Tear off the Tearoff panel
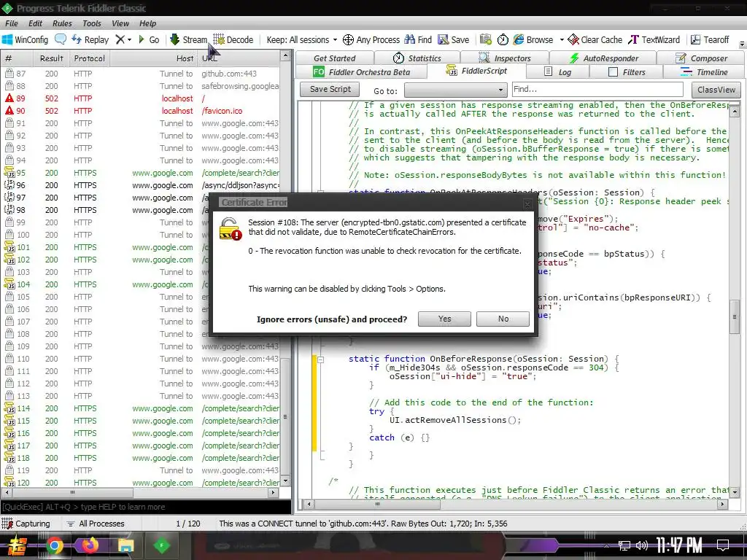This screenshot has height=560, width=747. point(710,39)
